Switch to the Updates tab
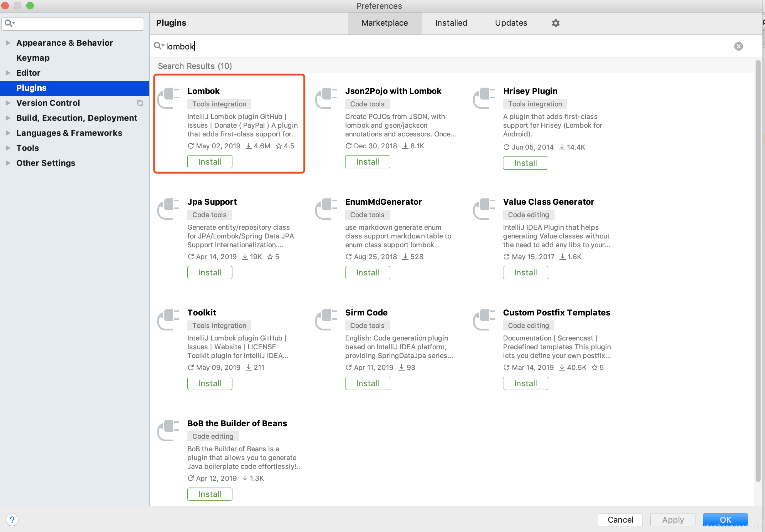Image resolution: width=765 pixels, height=532 pixels. (511, 23)
